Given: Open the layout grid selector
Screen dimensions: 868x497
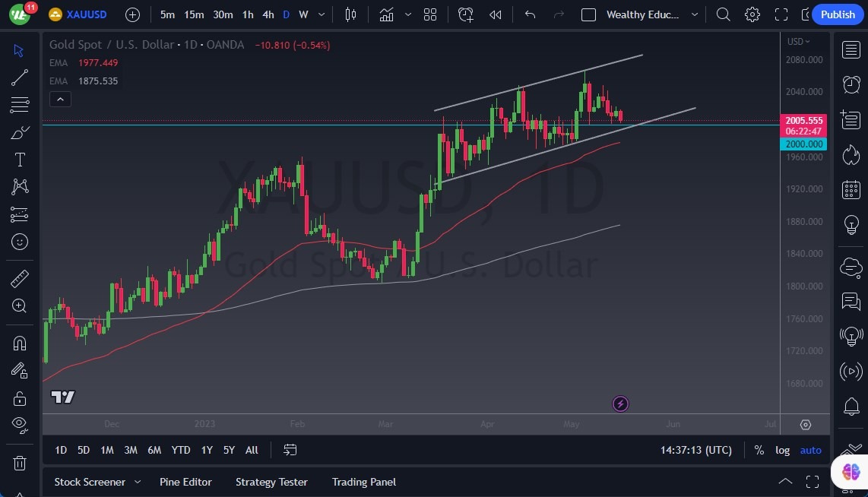Looking at the screenshot, I should click(430, 14).
